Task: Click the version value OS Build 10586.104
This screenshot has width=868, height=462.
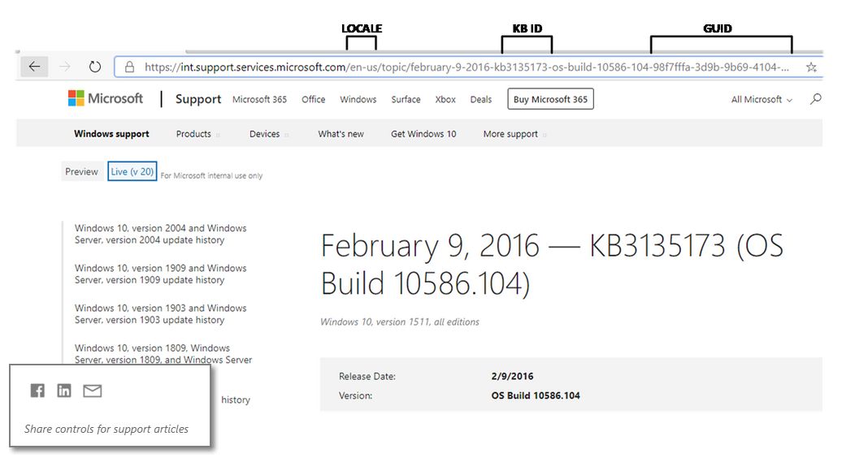Action: (x=536, y=395)
